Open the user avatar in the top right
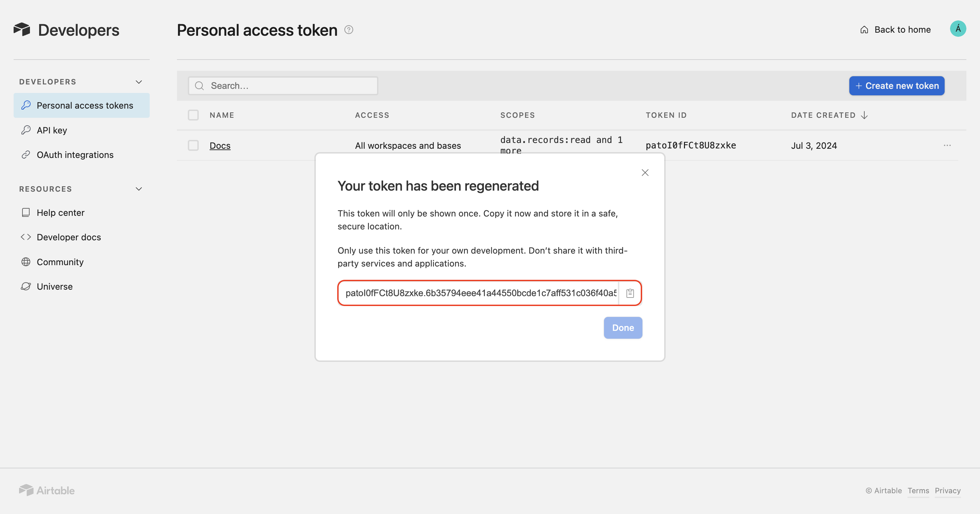Screen dimensions: 980x514 [958, 29]
